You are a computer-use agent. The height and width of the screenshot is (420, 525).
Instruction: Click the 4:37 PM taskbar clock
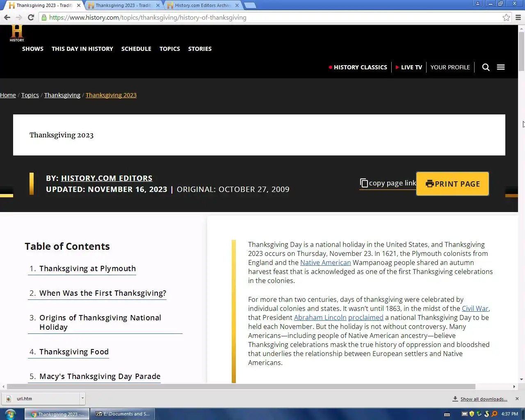(509, 414)
